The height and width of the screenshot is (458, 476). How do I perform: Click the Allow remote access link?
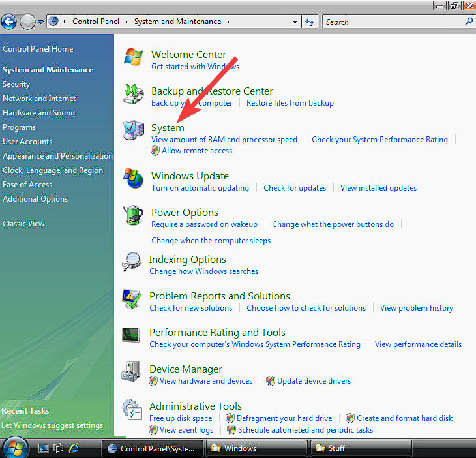click(x=196, y=151)
